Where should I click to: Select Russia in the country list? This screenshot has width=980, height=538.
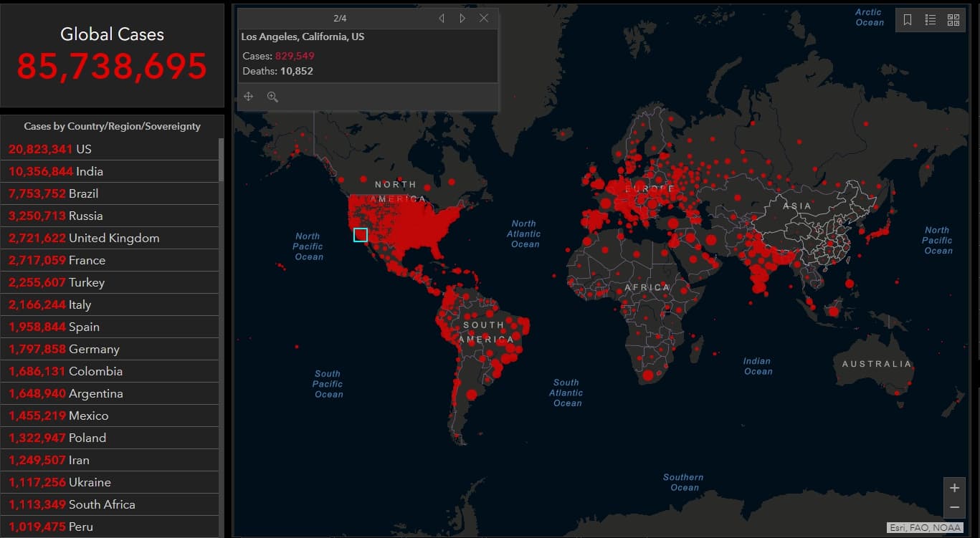click(x=110, y=216)
